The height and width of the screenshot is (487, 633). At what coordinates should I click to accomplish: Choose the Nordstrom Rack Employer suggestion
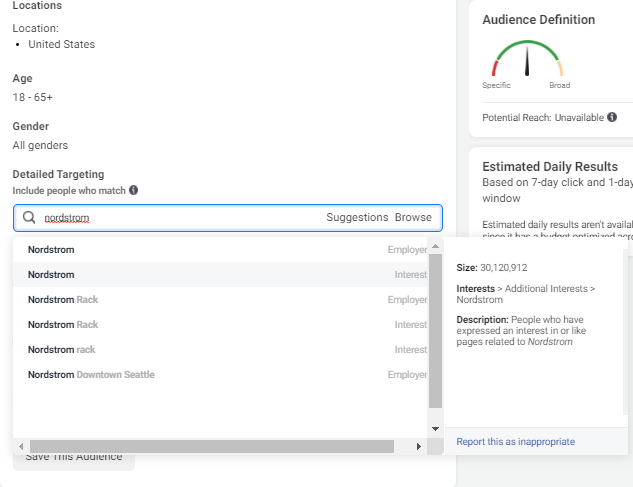[x=220, y=300]
